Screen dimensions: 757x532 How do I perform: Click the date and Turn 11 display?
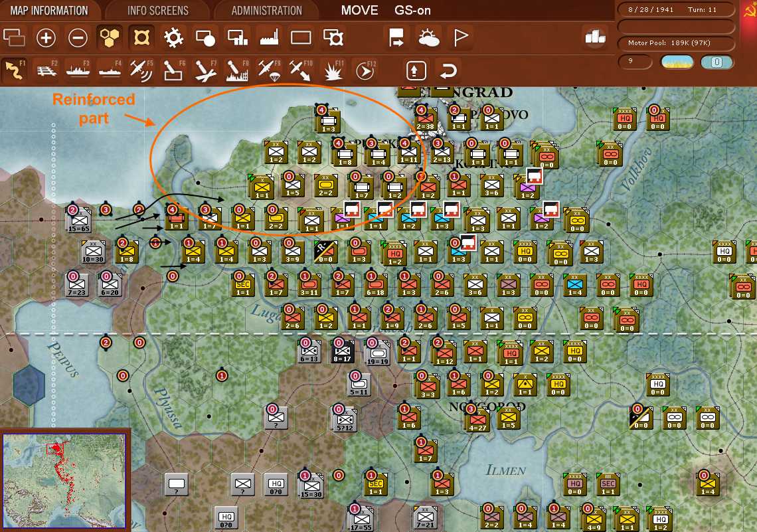pyautogui.click(x=676, y=10)
